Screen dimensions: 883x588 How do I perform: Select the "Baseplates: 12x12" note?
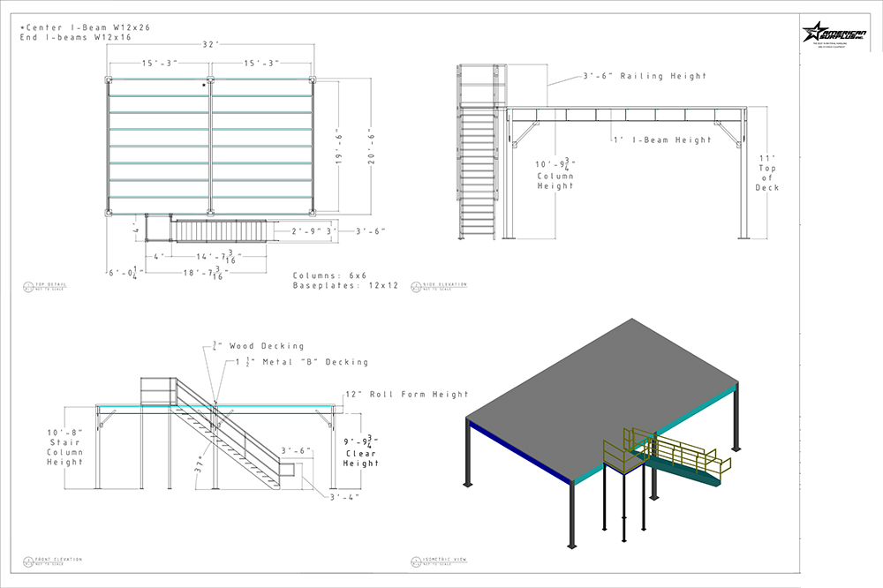pos(346,285)
